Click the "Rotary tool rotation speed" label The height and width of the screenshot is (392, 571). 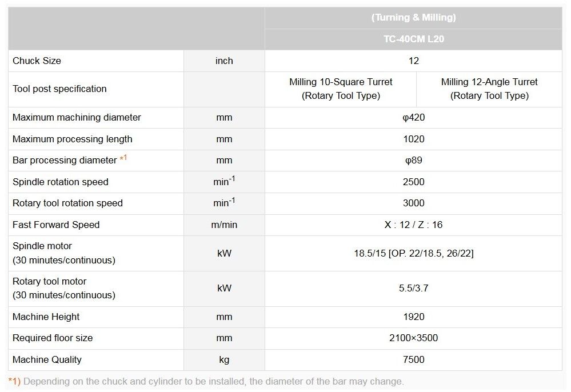coord(67,203)
